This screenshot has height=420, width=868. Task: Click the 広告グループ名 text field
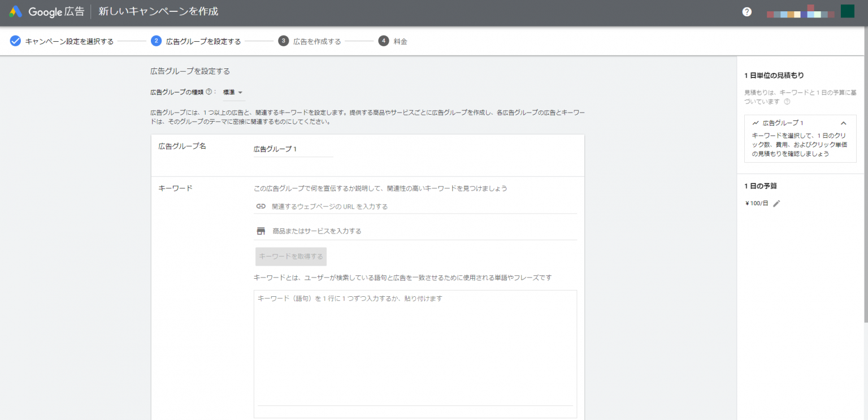[293, 149]
